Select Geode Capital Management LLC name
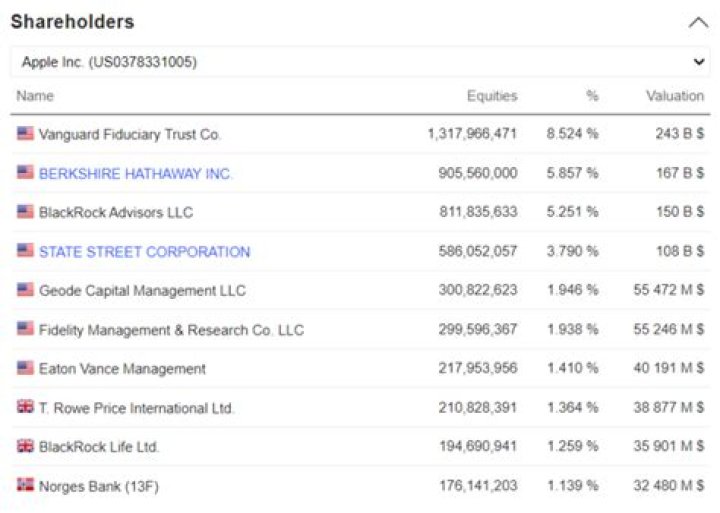 [x=142, y=291]
